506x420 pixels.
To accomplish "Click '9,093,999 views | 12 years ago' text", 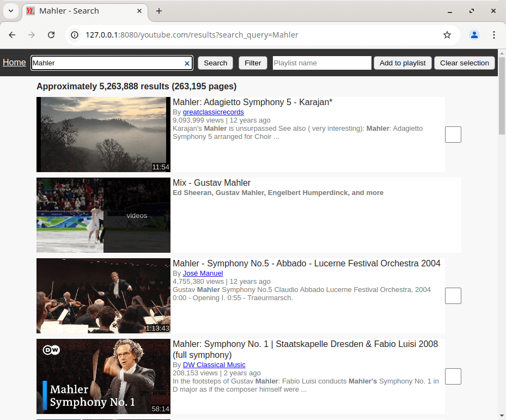I will (x=221, y=120).
